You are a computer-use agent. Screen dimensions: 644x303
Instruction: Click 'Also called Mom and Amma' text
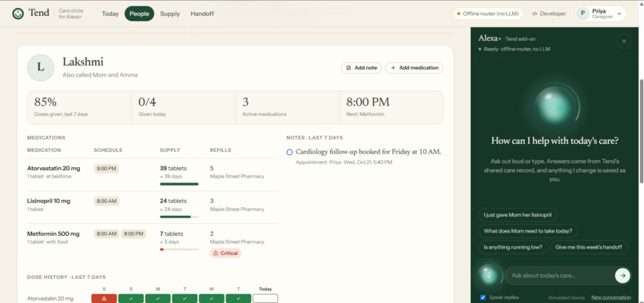pyautogui.click(x=100, y=75)
